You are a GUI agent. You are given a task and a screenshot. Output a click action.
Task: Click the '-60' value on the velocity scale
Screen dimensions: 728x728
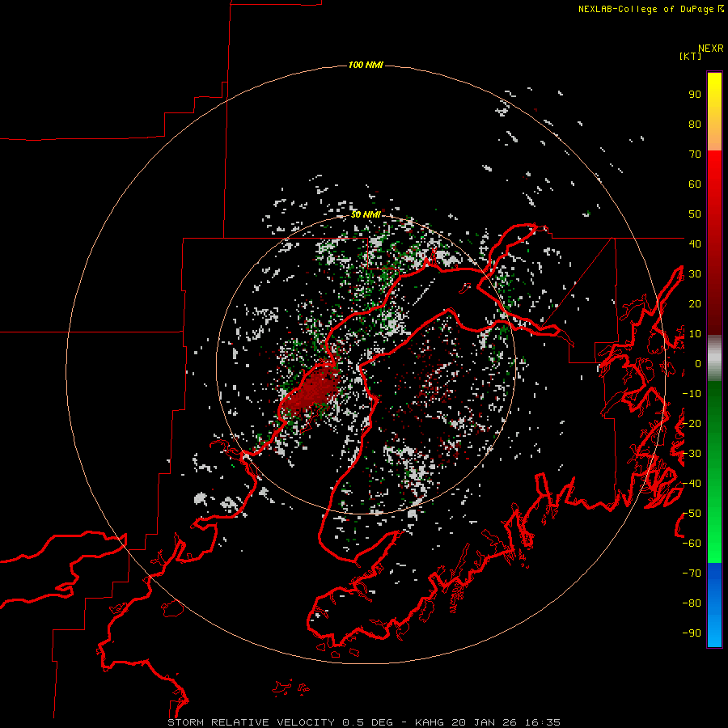tap(692, 544)
